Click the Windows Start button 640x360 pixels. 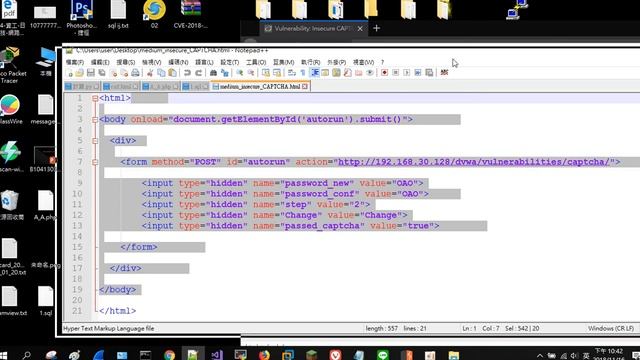coord(3,355)
